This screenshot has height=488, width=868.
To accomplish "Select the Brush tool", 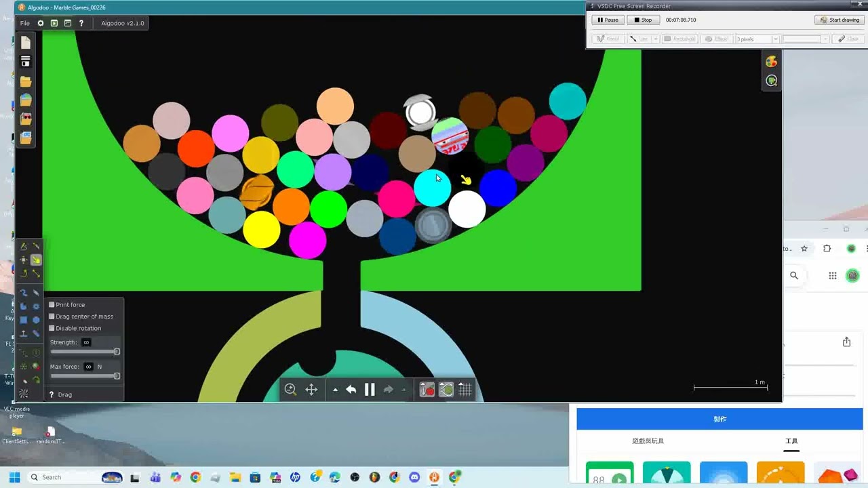I will (24, 293).
